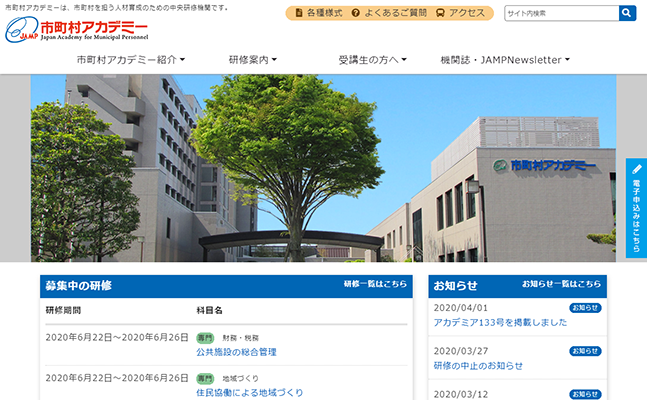
Task: Click the 募集中の研修 panel heading
Action: 78,286
